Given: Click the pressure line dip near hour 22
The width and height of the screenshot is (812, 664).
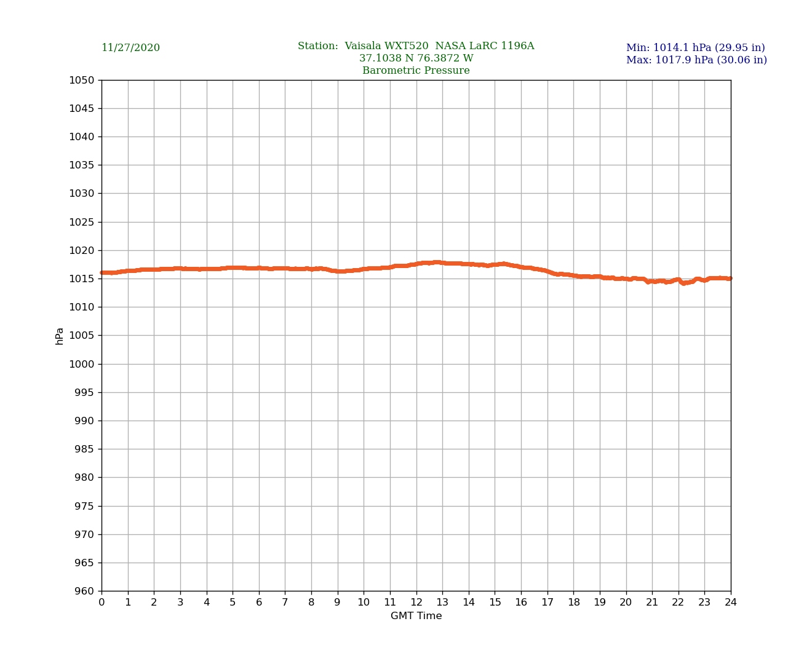Looking at the screenshot, I should 683,283.
